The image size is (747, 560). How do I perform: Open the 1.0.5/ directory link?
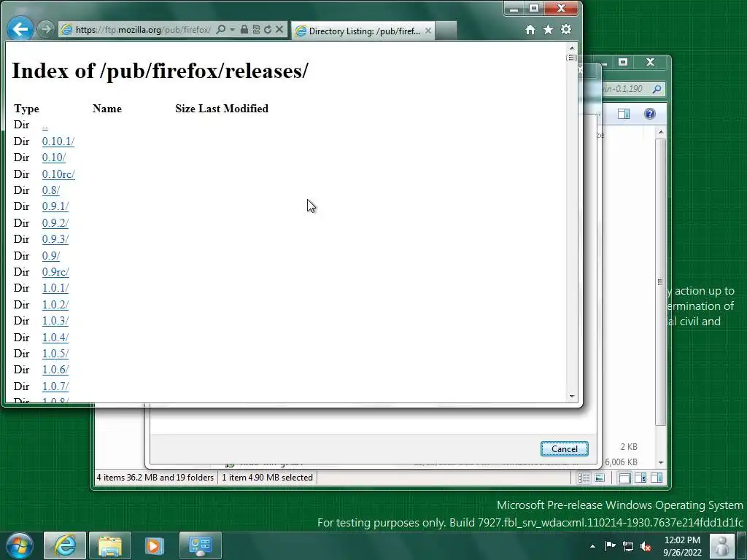tap(55, 354)
